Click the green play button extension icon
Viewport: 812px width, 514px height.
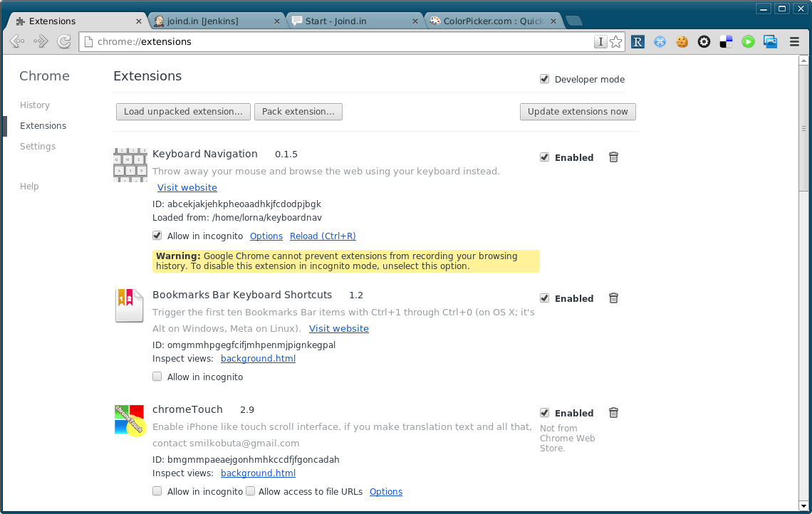coord(748,41)
